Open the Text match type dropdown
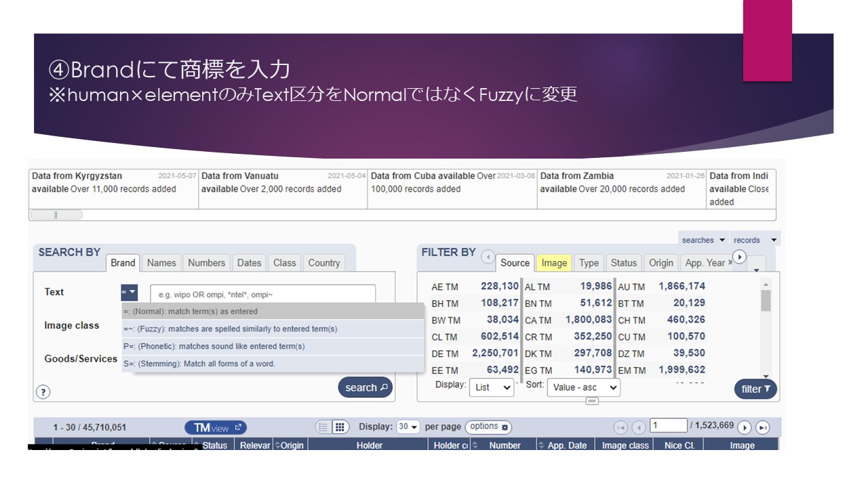Screen dimensions: 868x488 coord(129,293)
